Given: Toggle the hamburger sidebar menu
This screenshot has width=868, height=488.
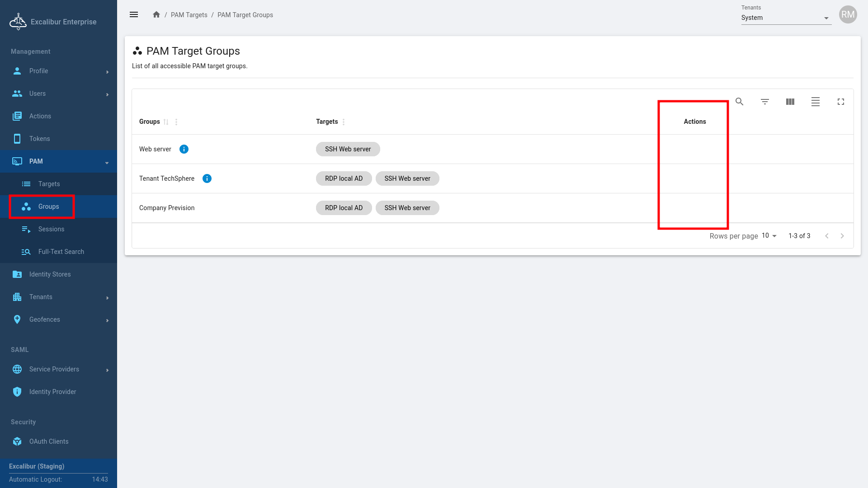Looking at the screenshot, I should (134, 15).
